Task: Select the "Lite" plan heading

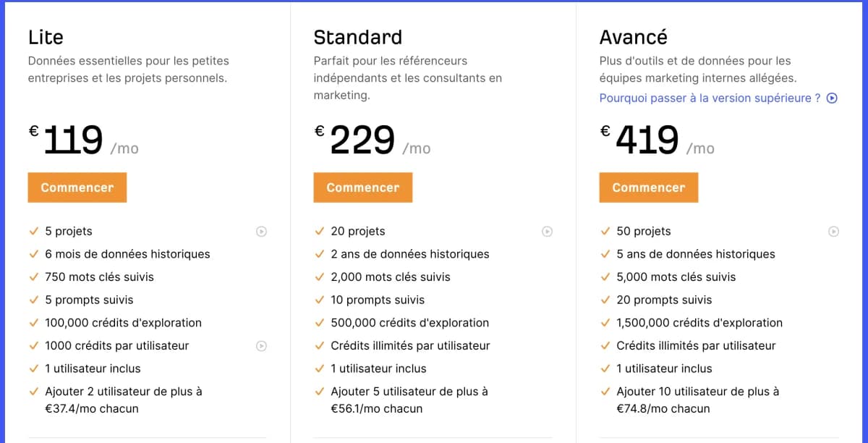Action: click(x=45, y=36)
